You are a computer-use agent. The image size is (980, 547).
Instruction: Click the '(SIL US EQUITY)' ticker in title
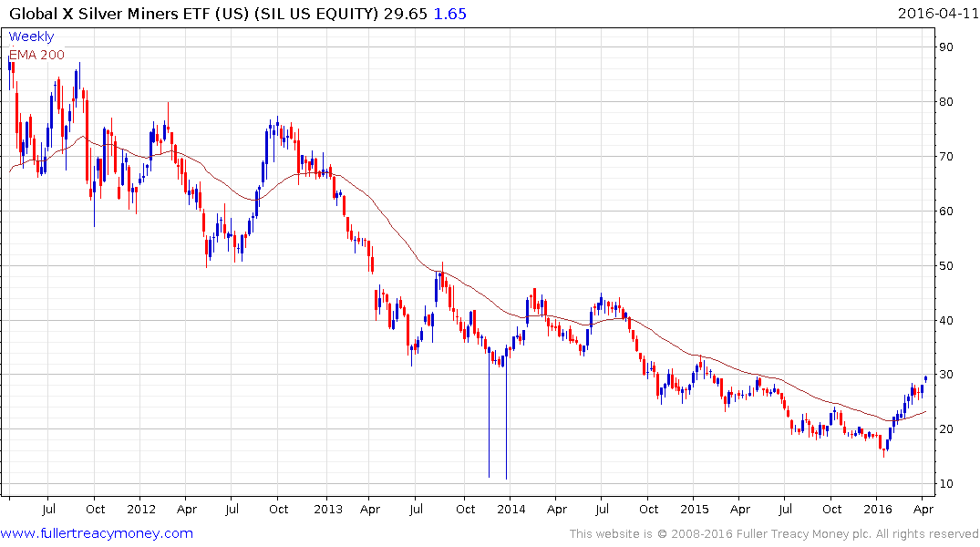(316, 14)
